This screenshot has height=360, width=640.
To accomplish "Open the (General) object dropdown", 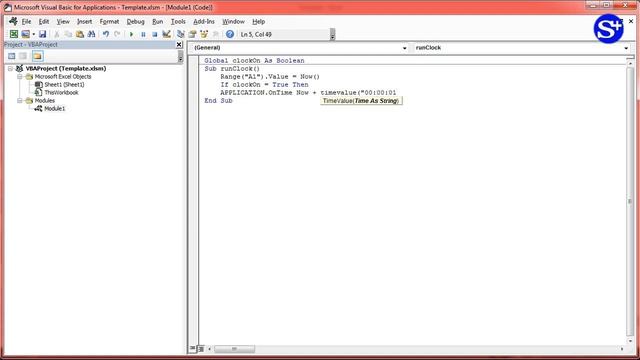I will tap(404, 48).
